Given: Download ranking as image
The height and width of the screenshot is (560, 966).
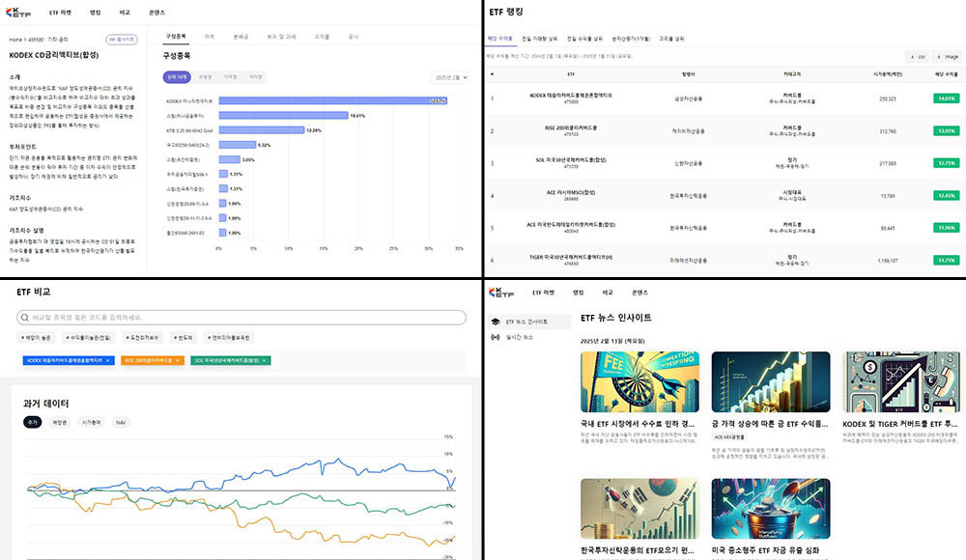Looking at the screenshot, I should pyautogui.click(x=946, y=57).
